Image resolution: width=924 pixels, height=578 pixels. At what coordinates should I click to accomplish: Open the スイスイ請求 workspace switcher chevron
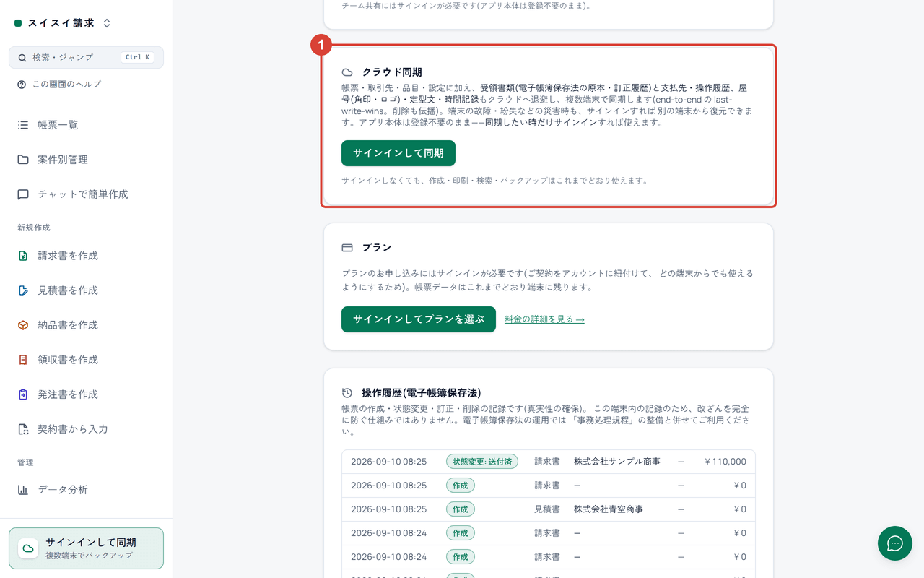click(107, 23)
